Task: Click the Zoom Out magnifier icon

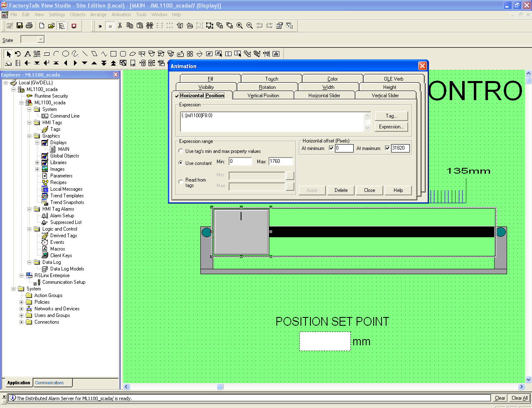Action: coord(249,26)
